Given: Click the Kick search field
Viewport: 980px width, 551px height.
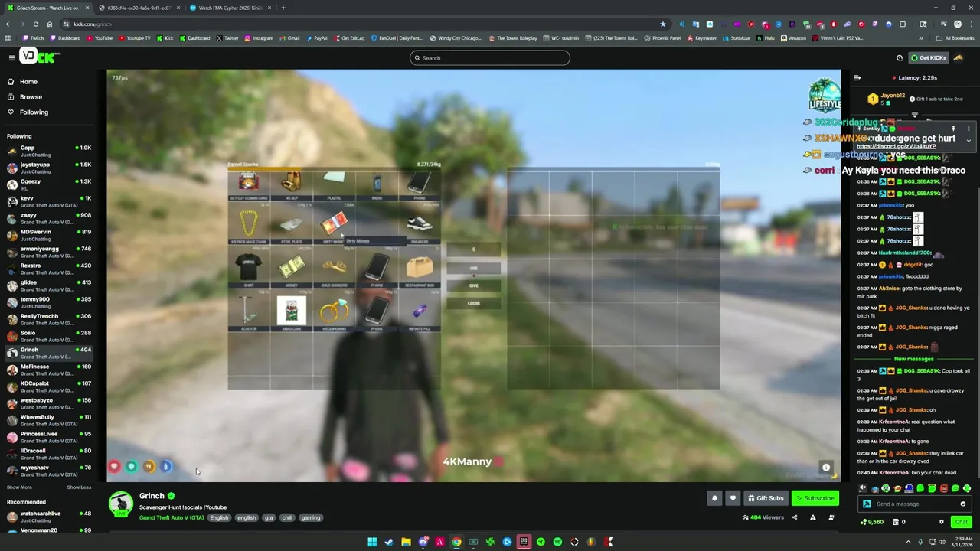Looking at the screenshot, I should coord(490,58).
